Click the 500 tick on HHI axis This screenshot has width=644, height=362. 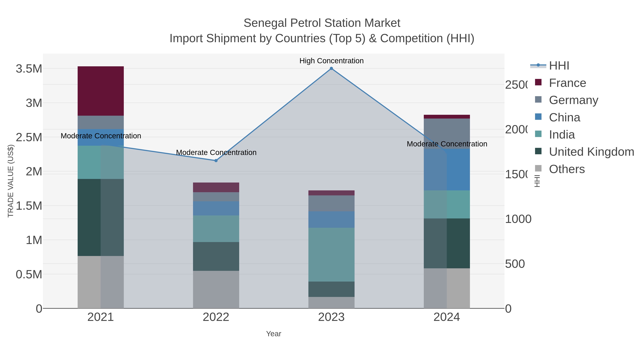coord(515,264)
